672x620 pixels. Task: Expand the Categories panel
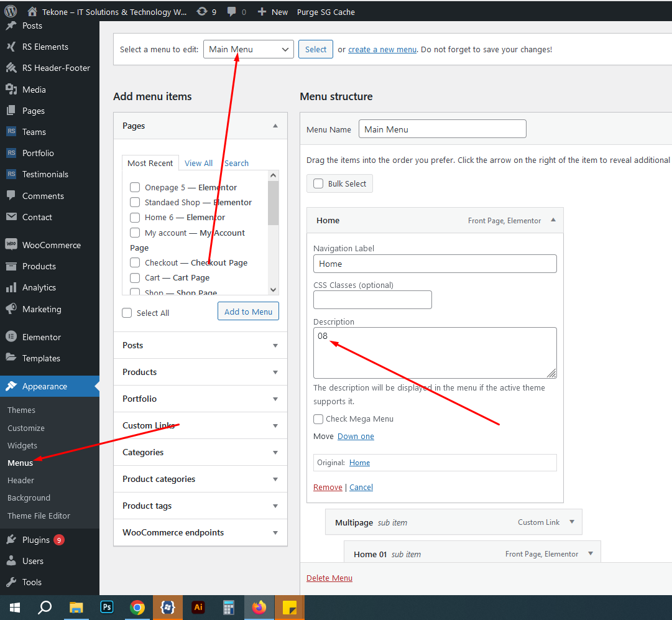pos(275,452)
